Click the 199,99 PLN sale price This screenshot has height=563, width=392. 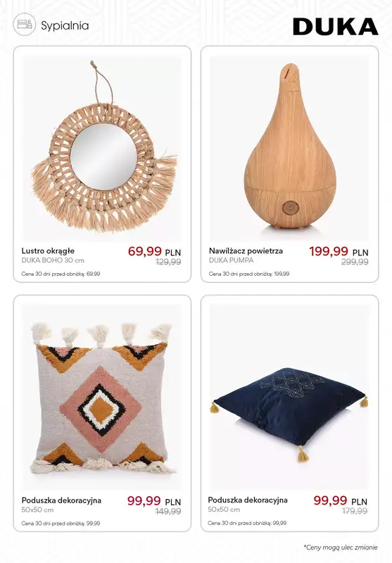click(x=339, y=251)
